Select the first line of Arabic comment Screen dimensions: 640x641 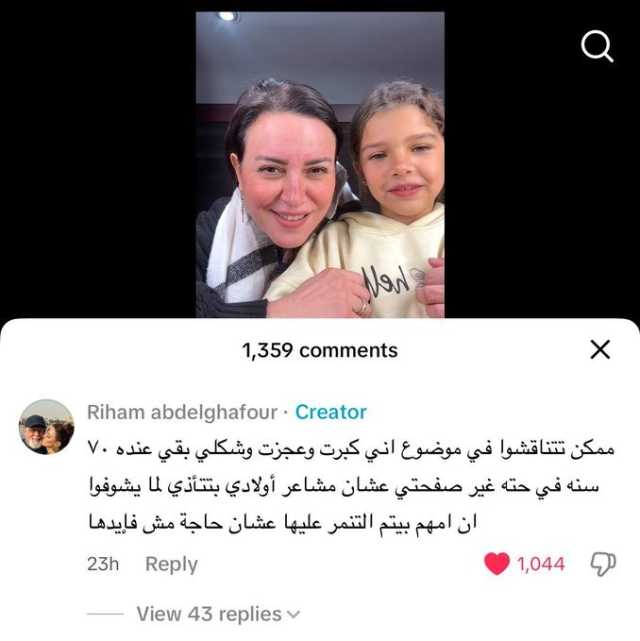point(351,450)
